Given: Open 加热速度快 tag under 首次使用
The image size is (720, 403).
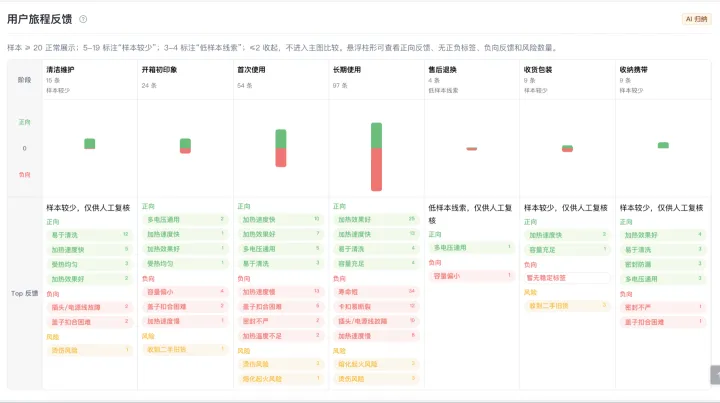Looking at the screenshot, I should point(281,220).
